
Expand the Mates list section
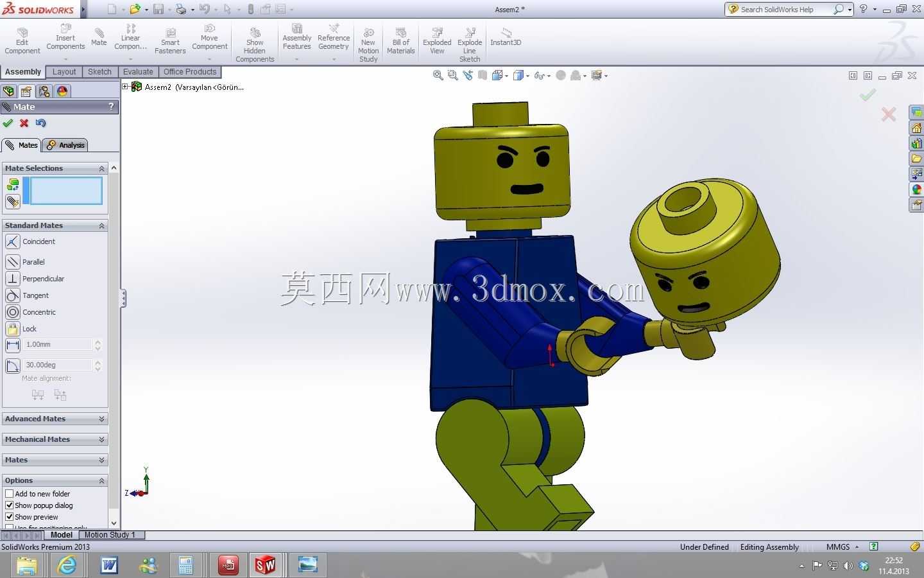101,460
